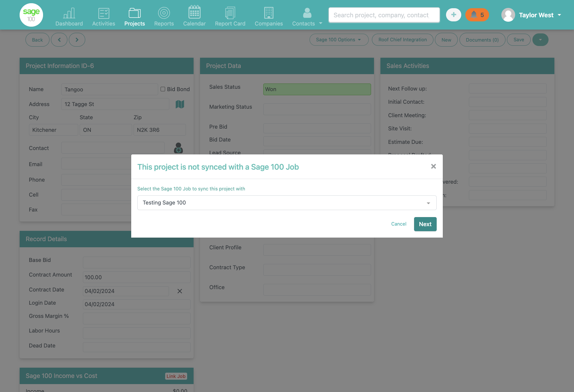This screenshot has width=574, height=392.
Task: Click the project Name field Tangoo
Action: 110,89
